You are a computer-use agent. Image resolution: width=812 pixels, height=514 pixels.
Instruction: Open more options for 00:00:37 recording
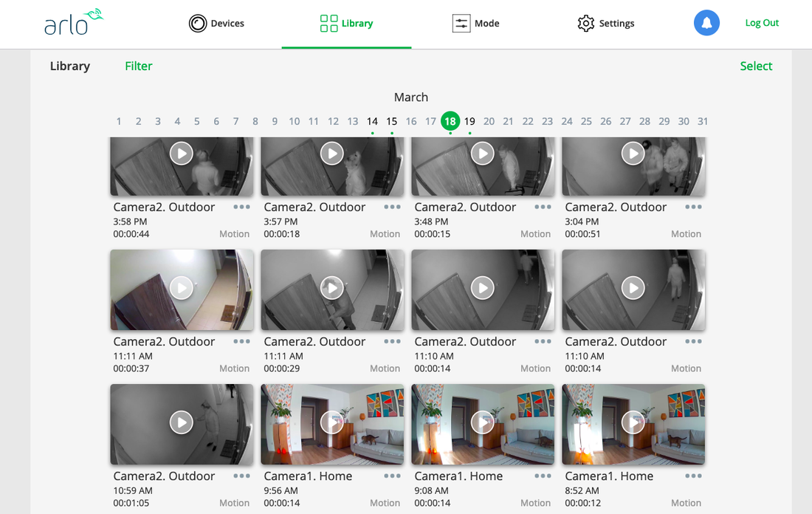241,341
